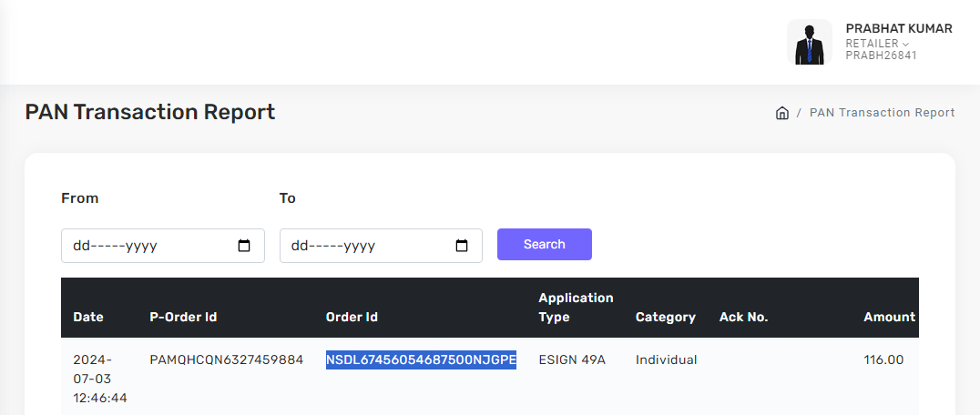Click the home icon in the breadcrumb

[781, 113]
